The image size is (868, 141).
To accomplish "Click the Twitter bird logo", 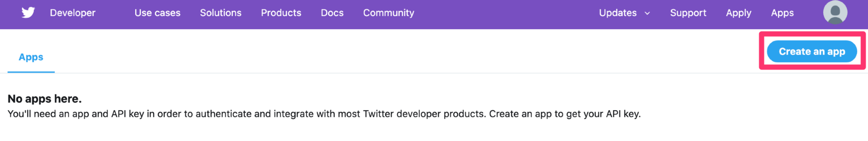I will click(x=28, y=13).
